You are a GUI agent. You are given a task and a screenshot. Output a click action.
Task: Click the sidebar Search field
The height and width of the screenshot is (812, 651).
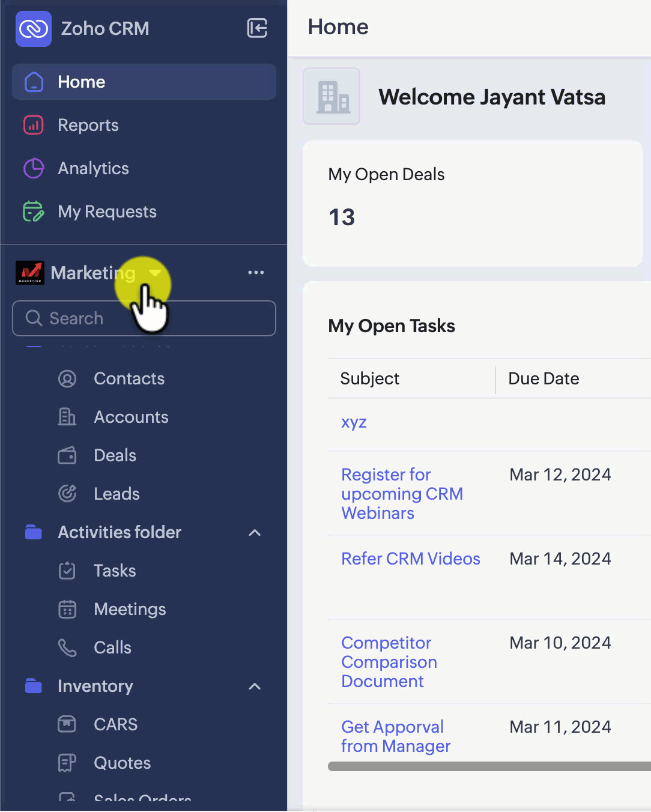click(144, 318)
